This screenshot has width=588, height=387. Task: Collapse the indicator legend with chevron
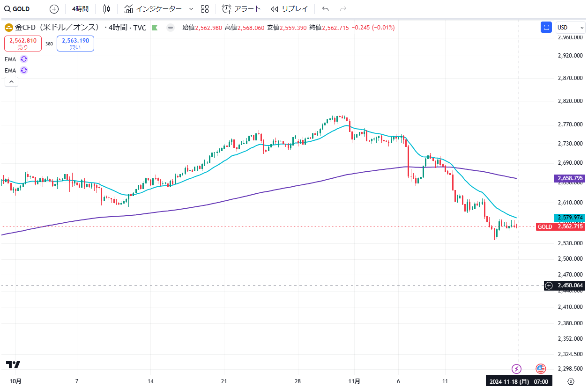[11, 82]
